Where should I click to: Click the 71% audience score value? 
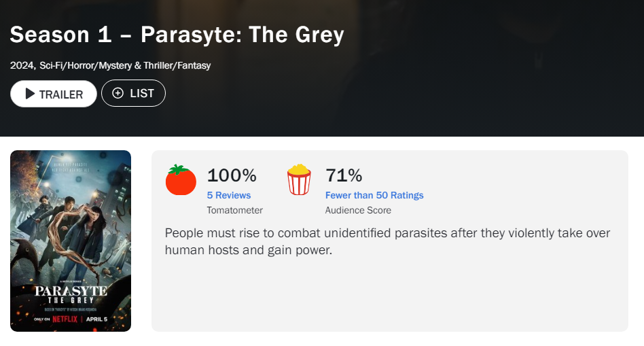pyautogui.click(x=344, y=175)
